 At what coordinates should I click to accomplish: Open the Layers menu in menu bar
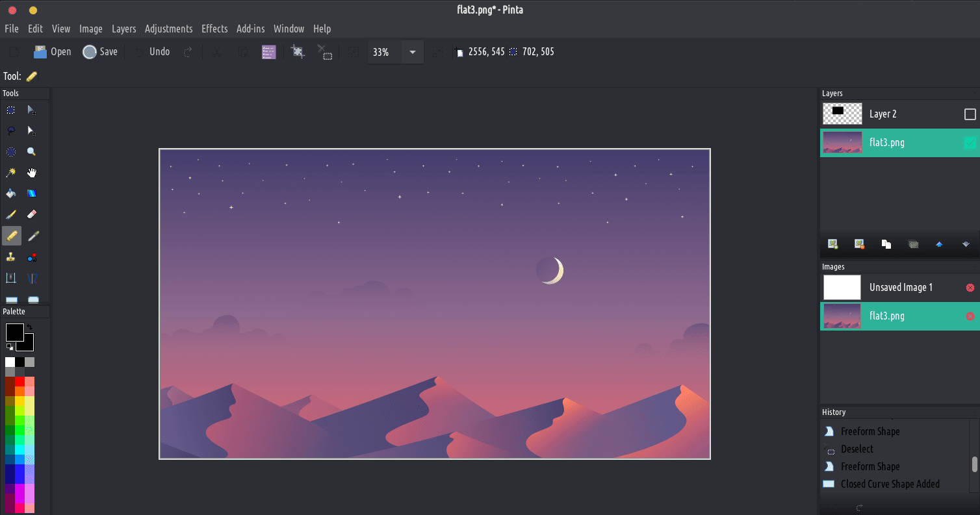coord(123,29)
